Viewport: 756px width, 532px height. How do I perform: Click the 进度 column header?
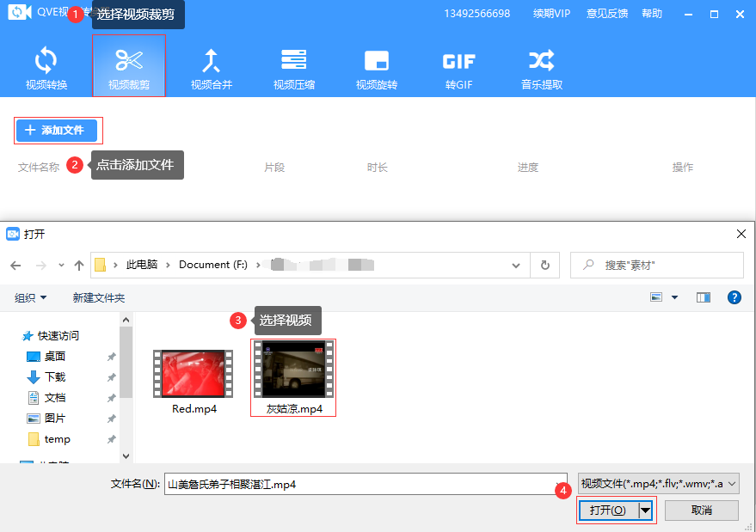coord(528,168)
